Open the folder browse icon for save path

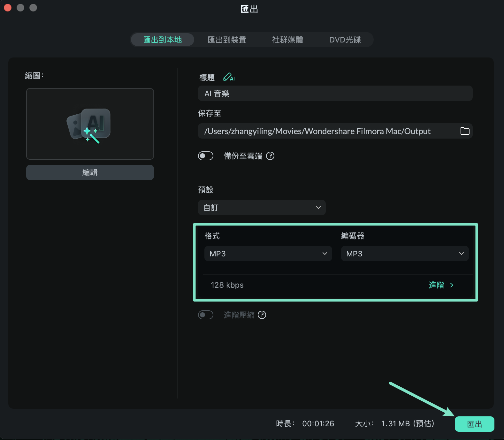(x=465, y=131)
